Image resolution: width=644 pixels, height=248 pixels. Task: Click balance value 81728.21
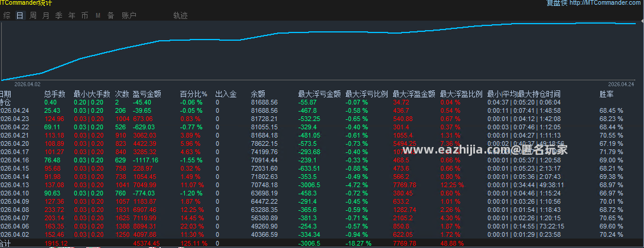(x=264, y=119)
